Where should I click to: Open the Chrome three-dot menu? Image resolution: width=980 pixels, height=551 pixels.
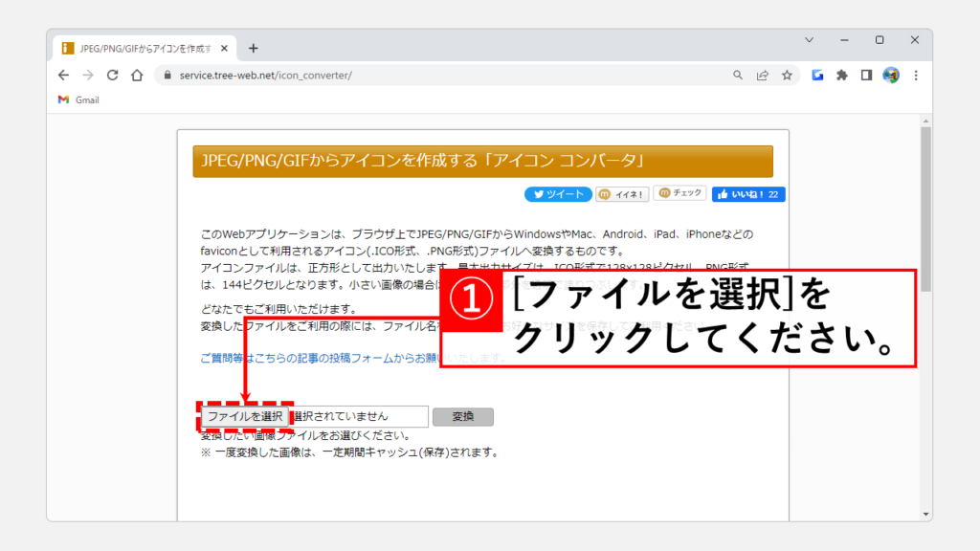[x=916, y=75]
